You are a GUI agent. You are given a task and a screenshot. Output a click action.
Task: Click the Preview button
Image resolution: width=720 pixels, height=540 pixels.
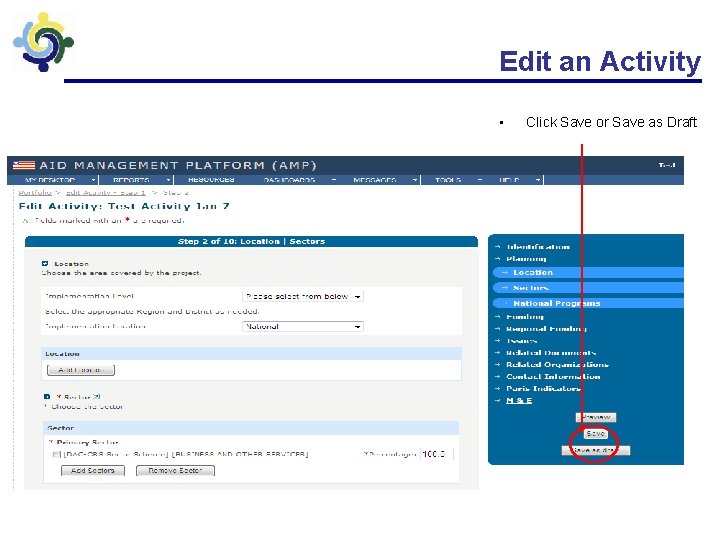(x=596, y=417)
